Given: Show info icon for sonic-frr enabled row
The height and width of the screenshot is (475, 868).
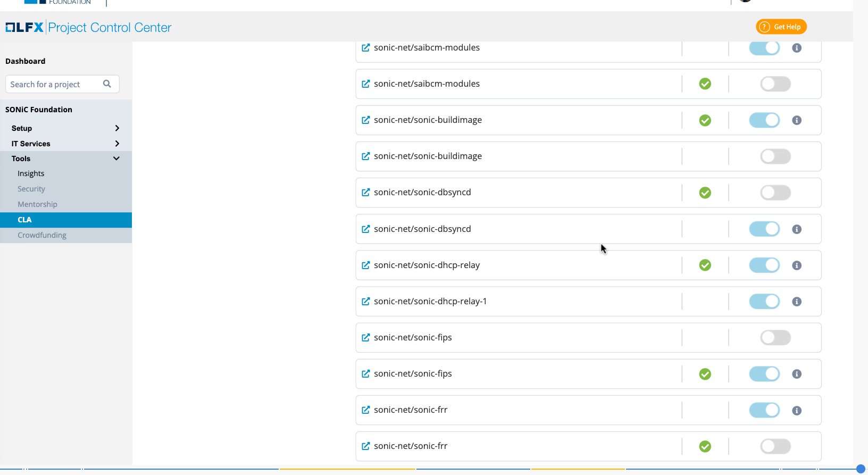Looking at the screenshot, I should (797, 411).
